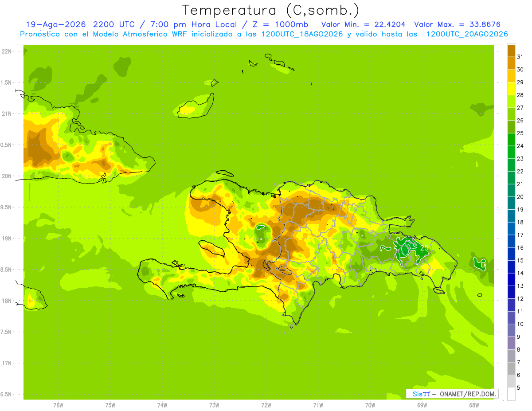Click the 18N latitude axis label
The image size is (532, 411).
[x=7, y=301]
